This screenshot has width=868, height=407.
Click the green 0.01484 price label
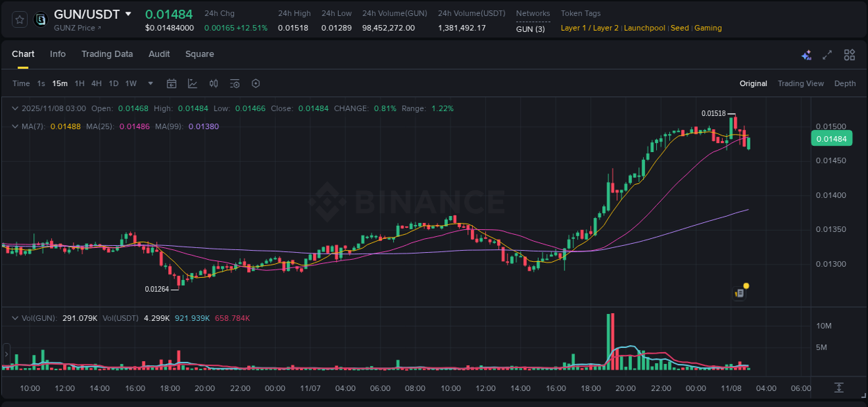click(831, 138)
